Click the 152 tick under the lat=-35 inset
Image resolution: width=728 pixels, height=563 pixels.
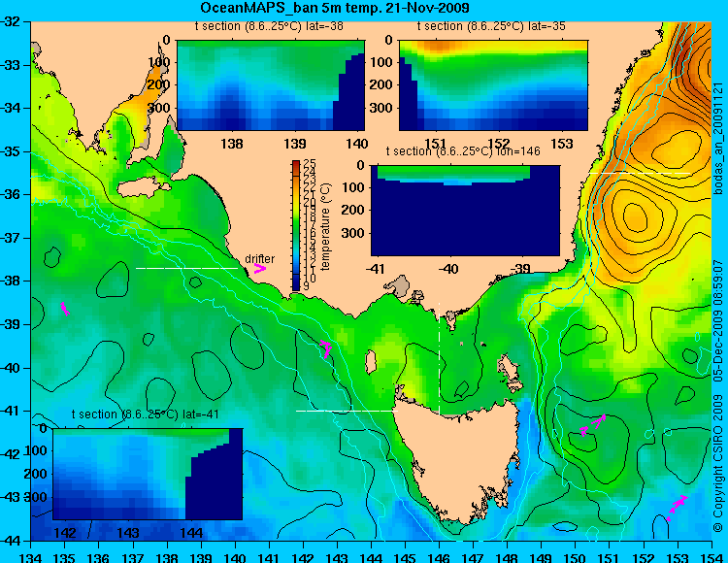pos(499,144)
